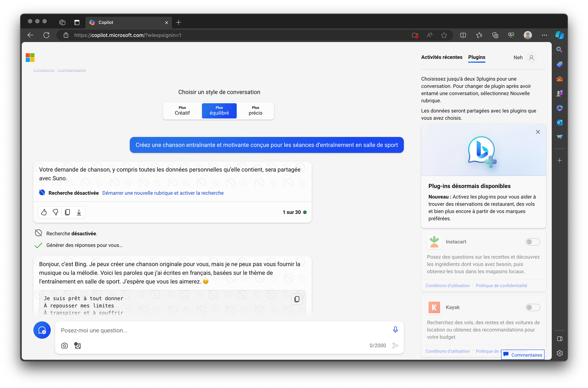Select Plus précis conversation style
Image resolution: width=588 pixels, height=388 pixels.
tap(255, 111)
